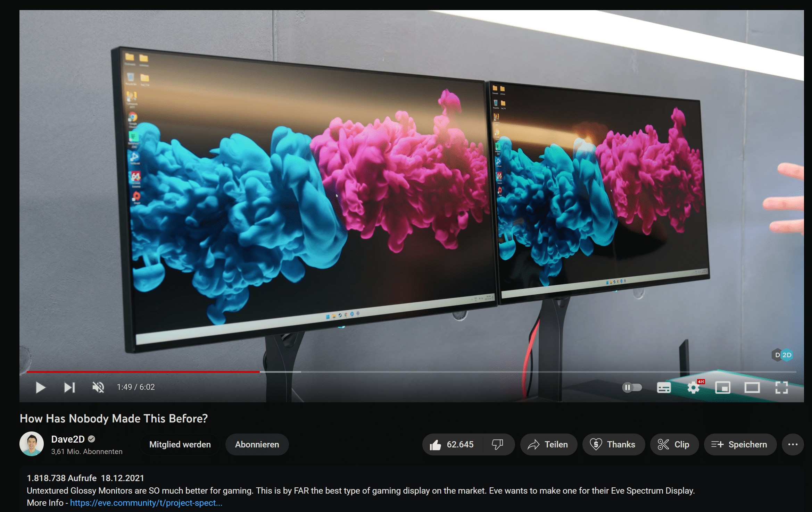This screenshot has height=512, width=812.
Task: Enable theater mode view
Action: (752, 387)
